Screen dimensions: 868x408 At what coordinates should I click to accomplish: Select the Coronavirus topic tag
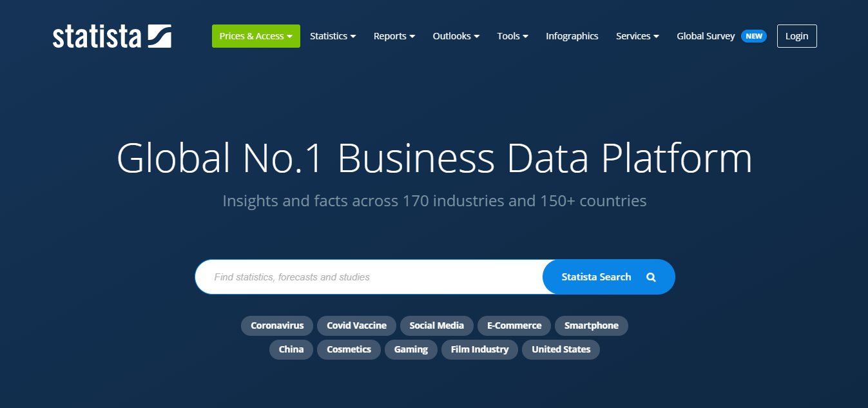tap(277, 325)
